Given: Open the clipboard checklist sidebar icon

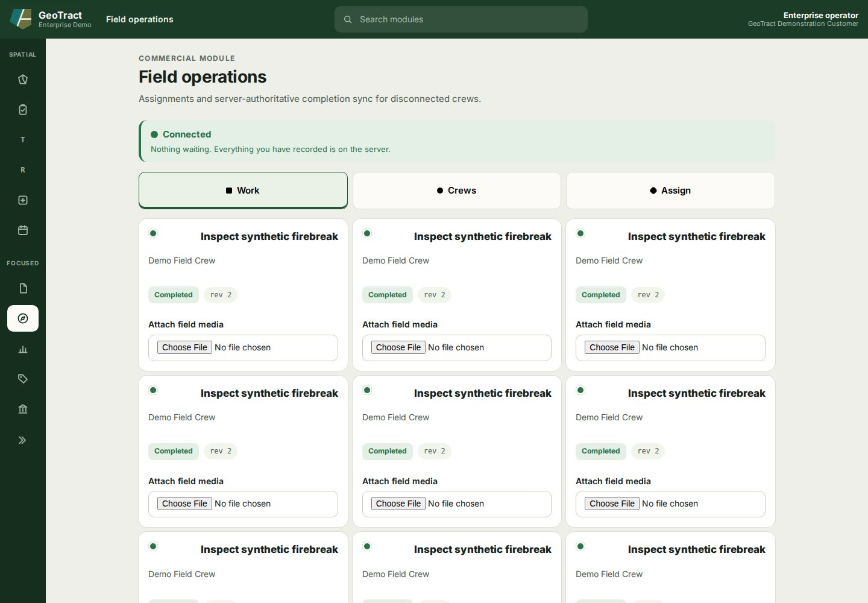Looking at the screenshot, I should pos(23,110).
